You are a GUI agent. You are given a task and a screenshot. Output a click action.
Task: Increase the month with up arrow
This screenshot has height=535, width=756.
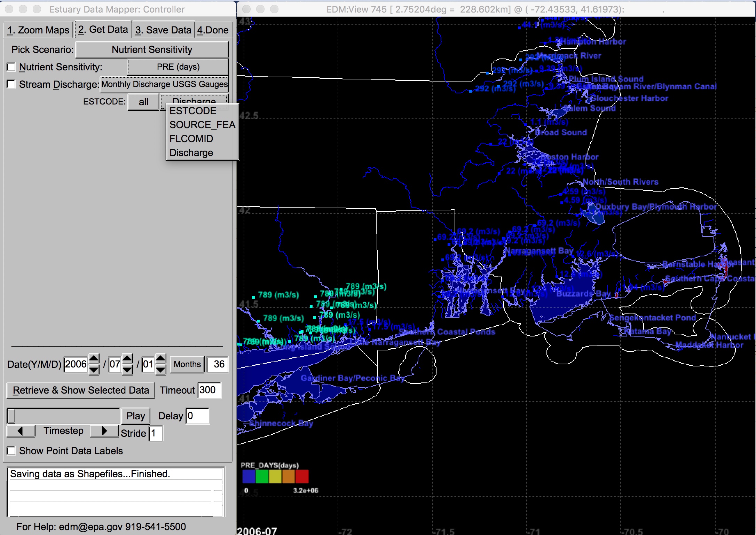point(127,358)
